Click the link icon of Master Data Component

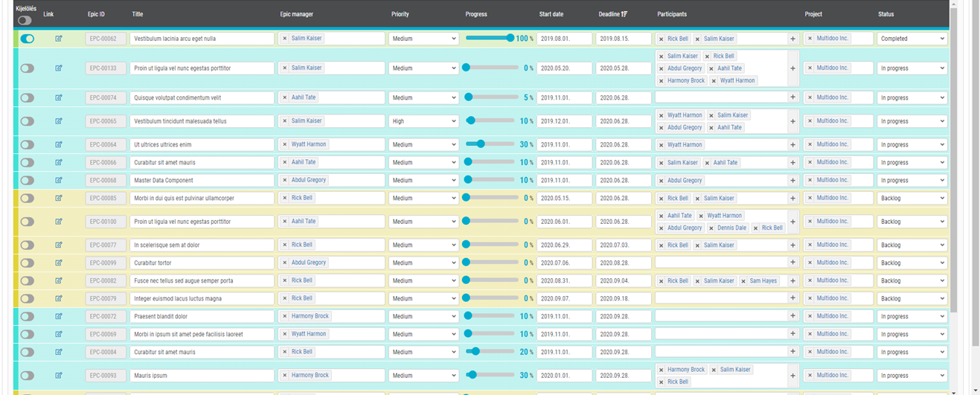click(59, 180)
